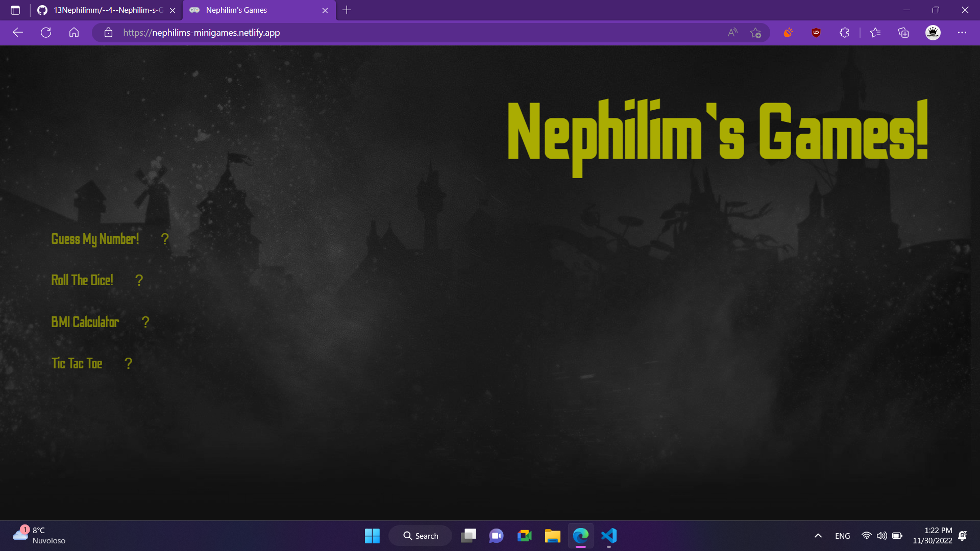Image resolution: width=980 pixels, height=551 pixels.
Task: Click the Tic Tac Toe question mark
Action: click(x=128, y=363)
